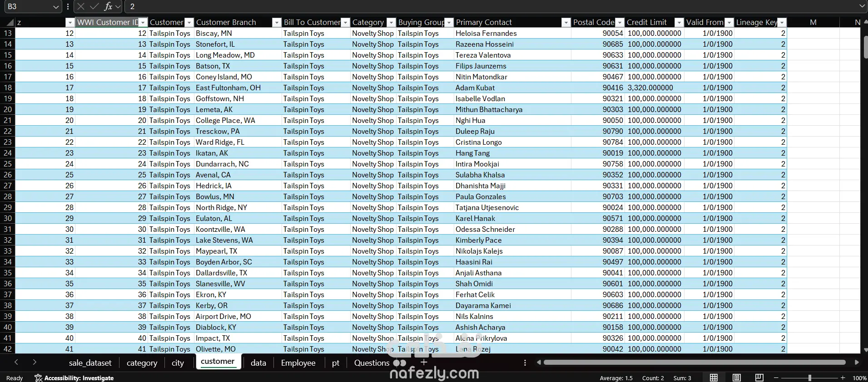This screenshot has width=868, height=382.
Task: Add a new sheet with plus icon
Action: [x=424, y=362]
